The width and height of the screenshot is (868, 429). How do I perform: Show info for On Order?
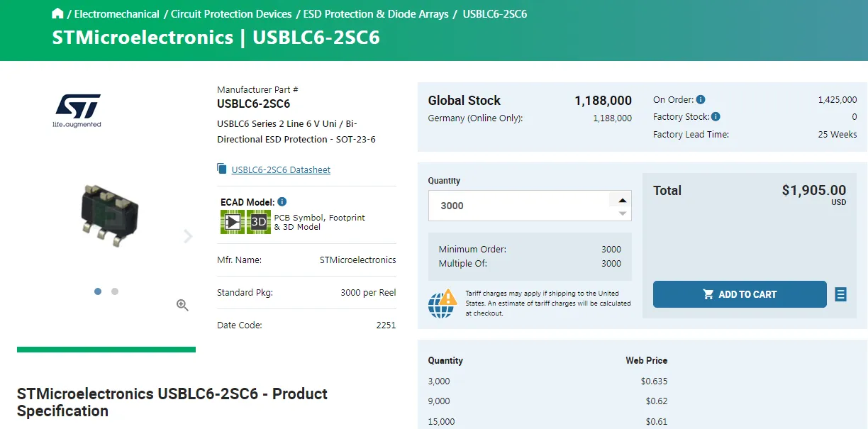(701, 100)
